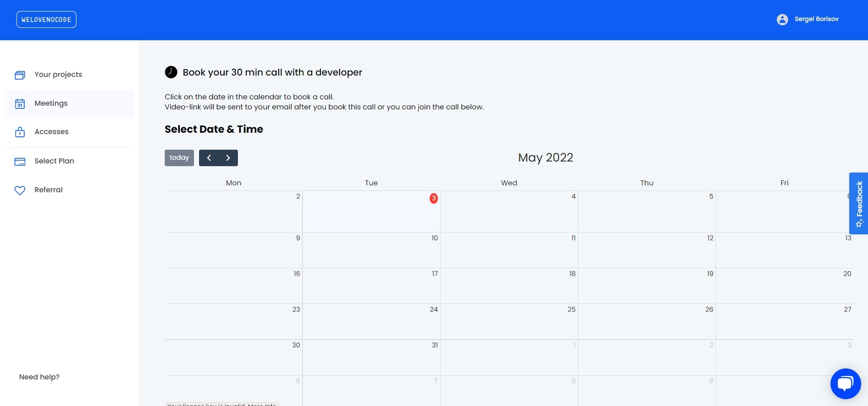Choose Tuesday May 17
Image resolution: width=868 pixels, height=406 pixels.
click(x=372, y=286)
